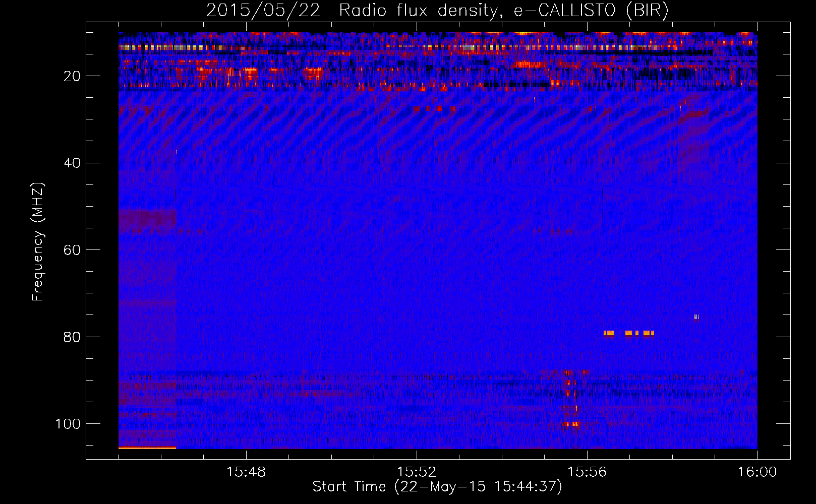
Task: Click the 15:52 time tick label
Action: 417,472
